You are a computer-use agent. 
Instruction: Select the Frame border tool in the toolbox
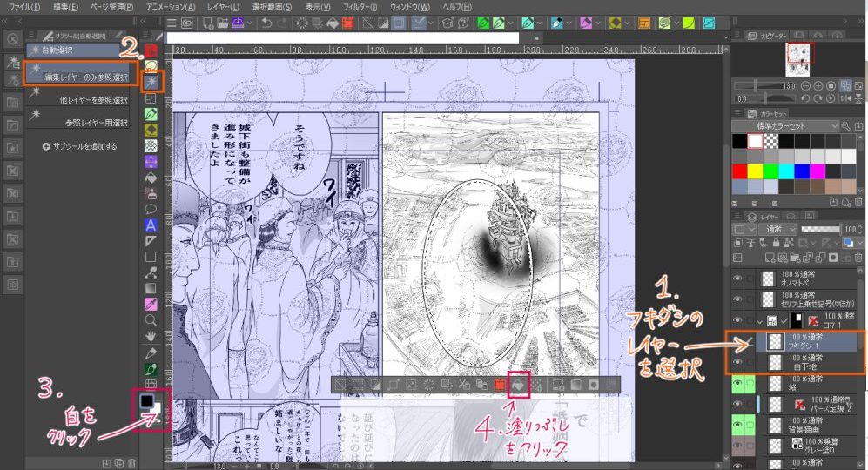151,98
